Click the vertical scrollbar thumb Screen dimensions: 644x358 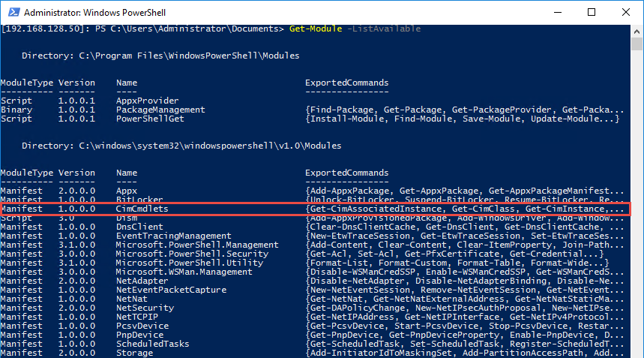click(637, 44)
